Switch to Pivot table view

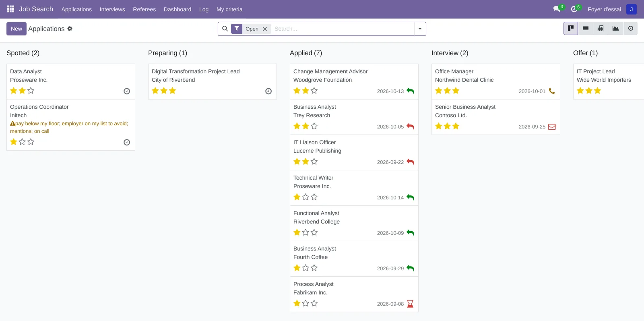click(x=601, y=28)
